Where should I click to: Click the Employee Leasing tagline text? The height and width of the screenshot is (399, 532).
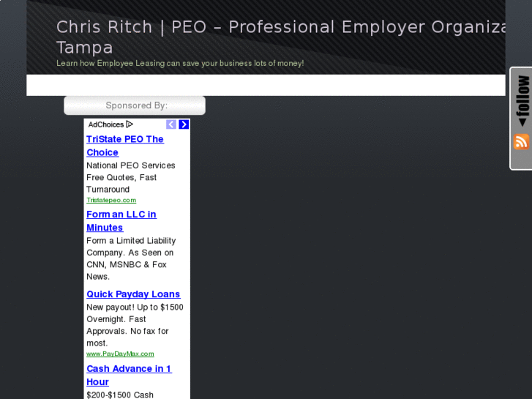pyautogui.click(x=180, y=64)
